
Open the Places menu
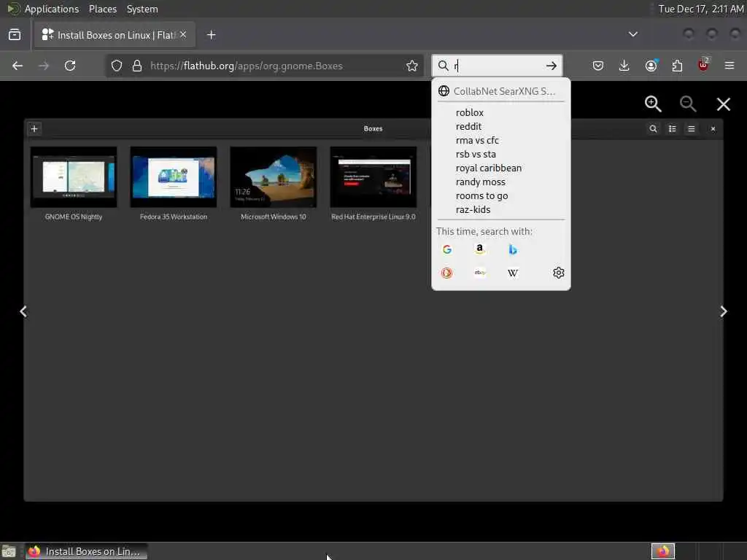pos(103,9)
